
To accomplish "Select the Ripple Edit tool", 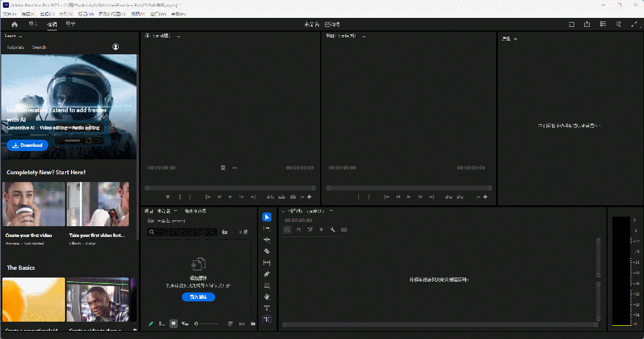I will 267,239.
